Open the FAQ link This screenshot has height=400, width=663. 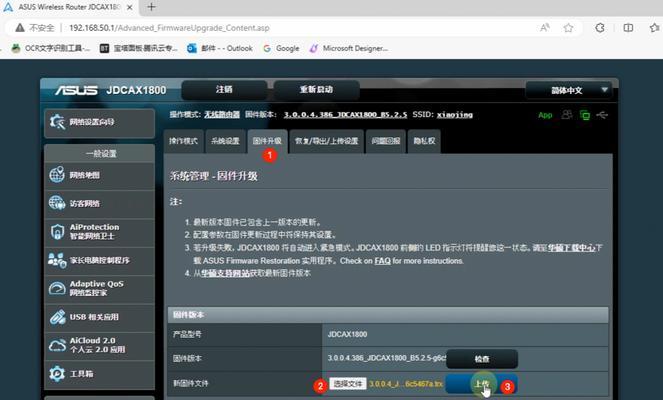tap(382, 261)
